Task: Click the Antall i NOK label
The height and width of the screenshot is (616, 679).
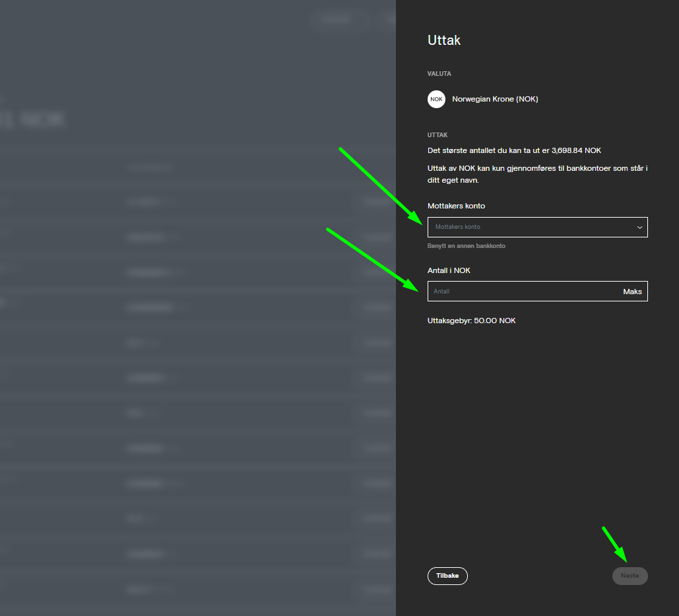Action: pos(449,270)
